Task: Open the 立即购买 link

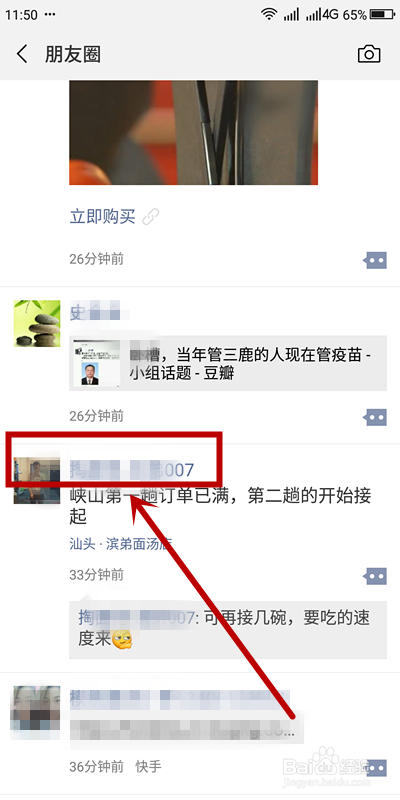Action: coord(103,217)
